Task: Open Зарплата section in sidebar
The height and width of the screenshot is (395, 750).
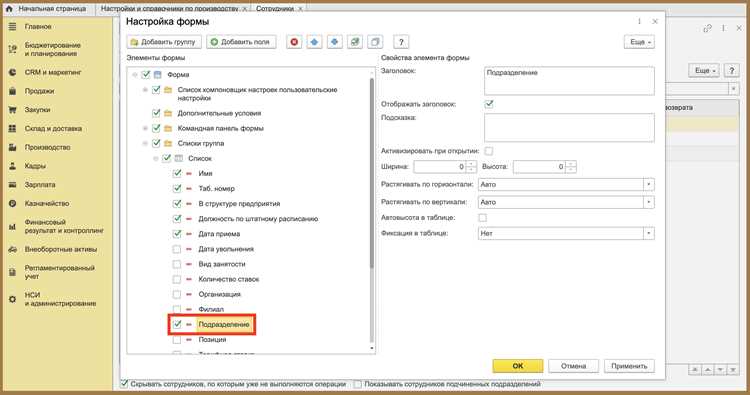Action: (40, 185)
